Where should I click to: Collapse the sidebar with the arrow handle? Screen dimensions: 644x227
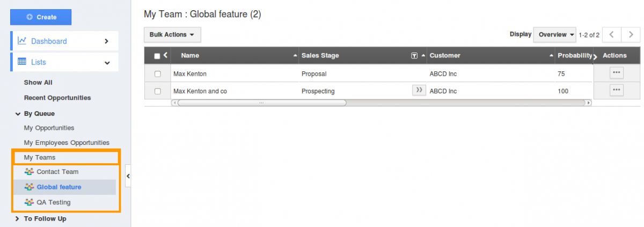pos(128,176)
